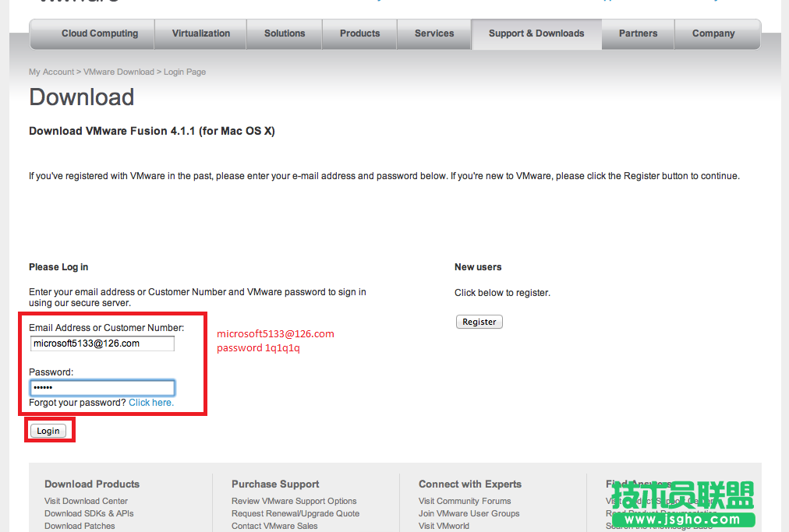Image resolution: width=789 pixels, height=532 pixels.
Task: Click the Register button
Action: [479, 321]
